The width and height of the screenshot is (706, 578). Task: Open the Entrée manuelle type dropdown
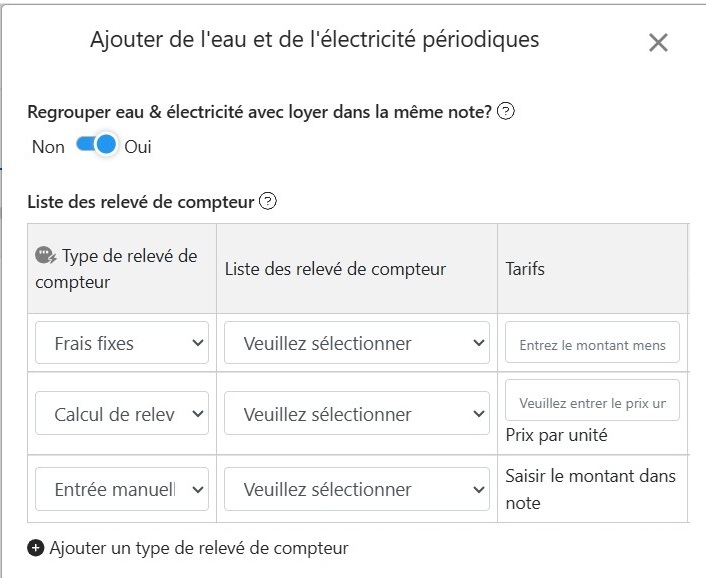point(122,489)
